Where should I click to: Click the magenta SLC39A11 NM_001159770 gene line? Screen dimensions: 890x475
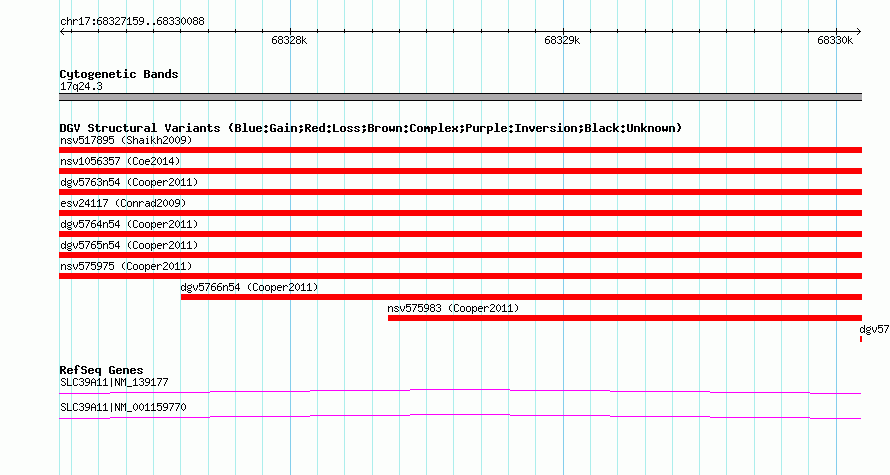(x=460, y=416)
